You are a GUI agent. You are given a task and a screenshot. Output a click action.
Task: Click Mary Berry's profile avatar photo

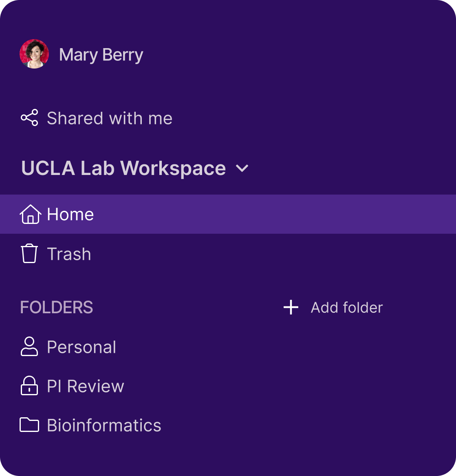(x=34, y=54)
